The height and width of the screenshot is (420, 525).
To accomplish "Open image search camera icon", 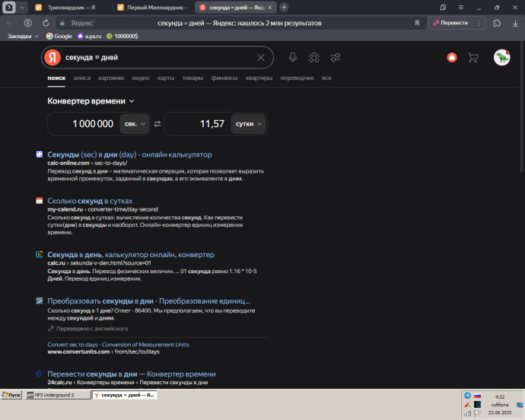I will (x=313, y=58).
